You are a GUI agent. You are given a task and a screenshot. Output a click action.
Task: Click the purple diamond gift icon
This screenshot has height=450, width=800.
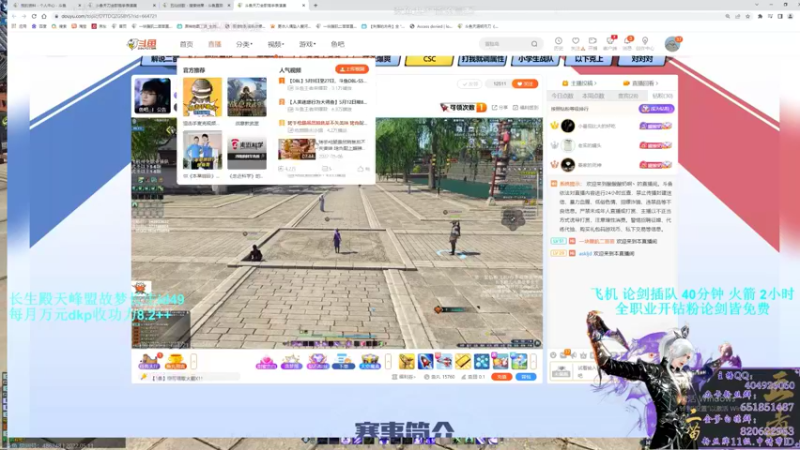click(x=317, y=361)
